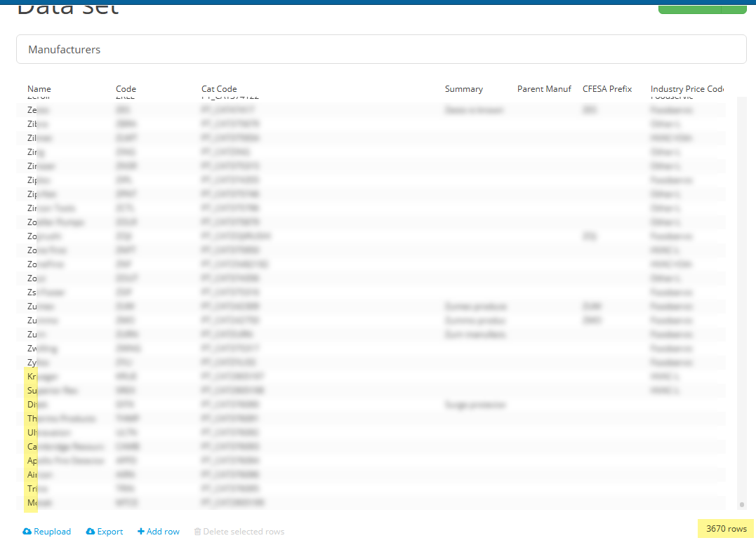This screenshot has width=756, height=552.
Task: Click the plus icon for Add row
Action: (141, 532)
